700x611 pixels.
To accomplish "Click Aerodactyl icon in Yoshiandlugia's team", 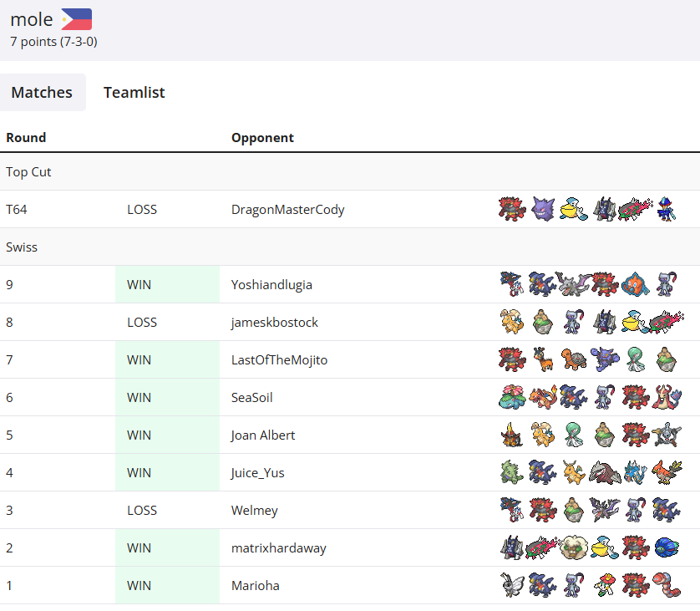I will click(574, 284).
